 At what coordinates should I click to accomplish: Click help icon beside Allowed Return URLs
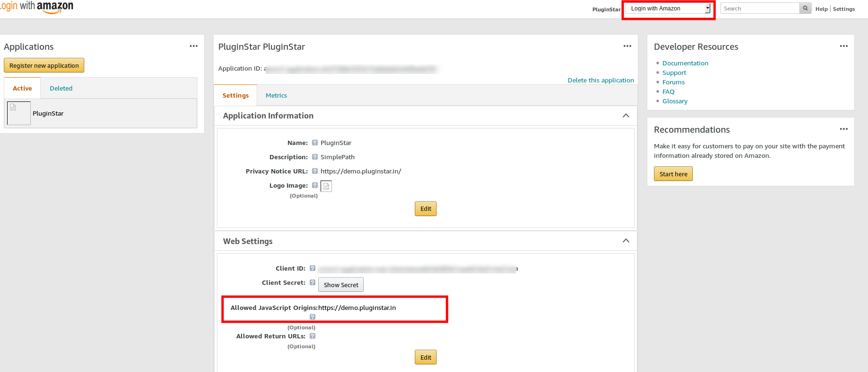coord(313,336)
